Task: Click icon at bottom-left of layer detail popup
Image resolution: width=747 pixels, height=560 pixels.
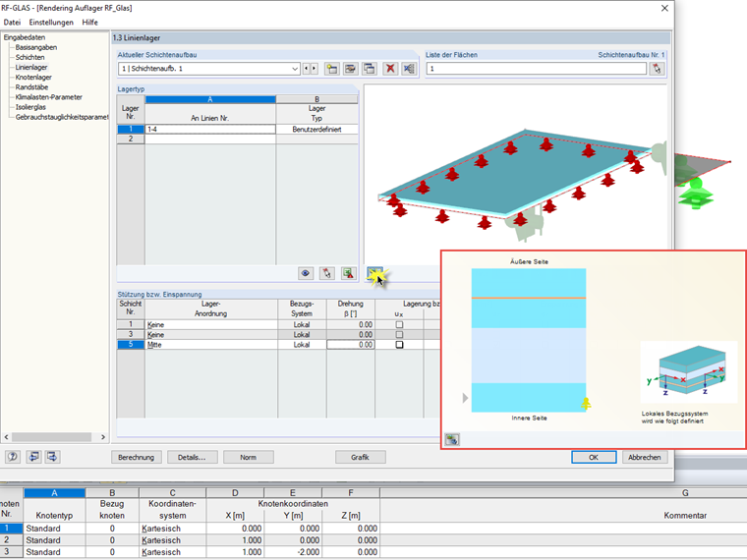Action: pyautogui.click(x=451, y=439)
